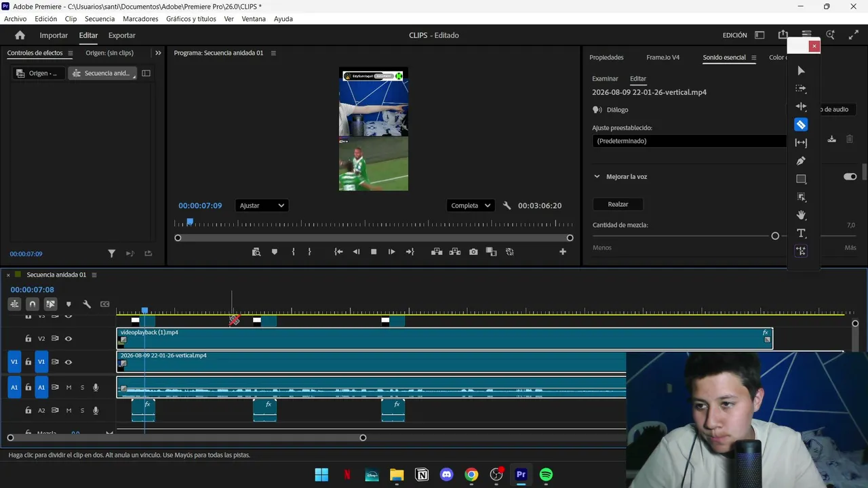Open Secuencia anidada 01 timeline panel menu

click(x=94, y=274)
